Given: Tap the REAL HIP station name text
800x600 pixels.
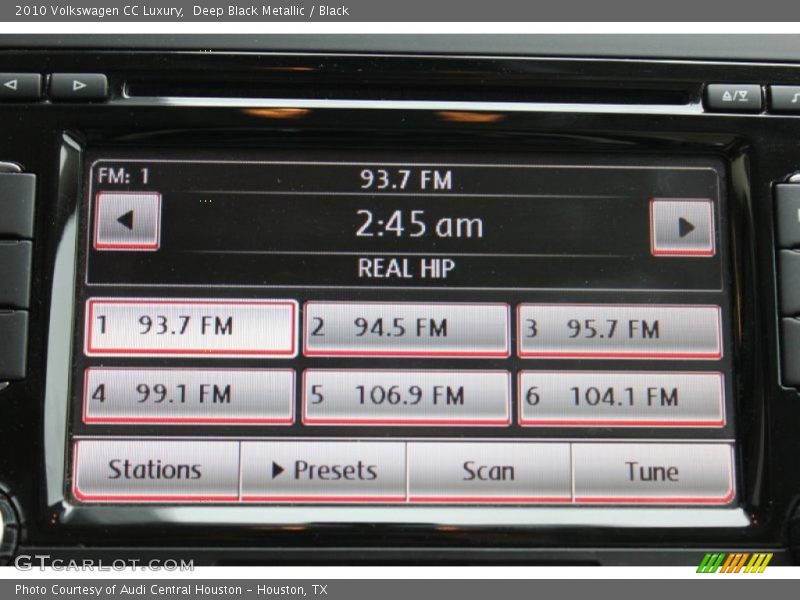Looking at the screenshot, I should tap(406, 268).
